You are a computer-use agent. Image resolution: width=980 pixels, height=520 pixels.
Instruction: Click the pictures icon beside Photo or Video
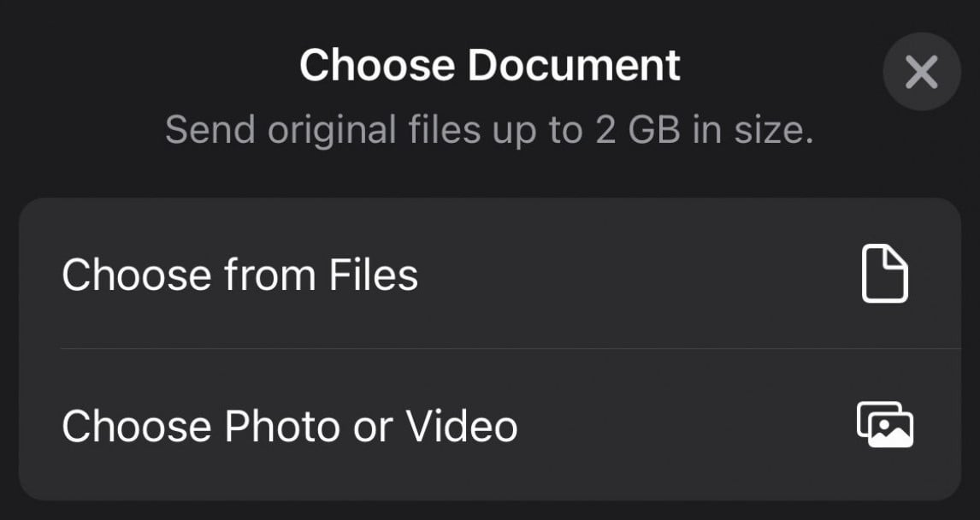[x=884, y=425]
